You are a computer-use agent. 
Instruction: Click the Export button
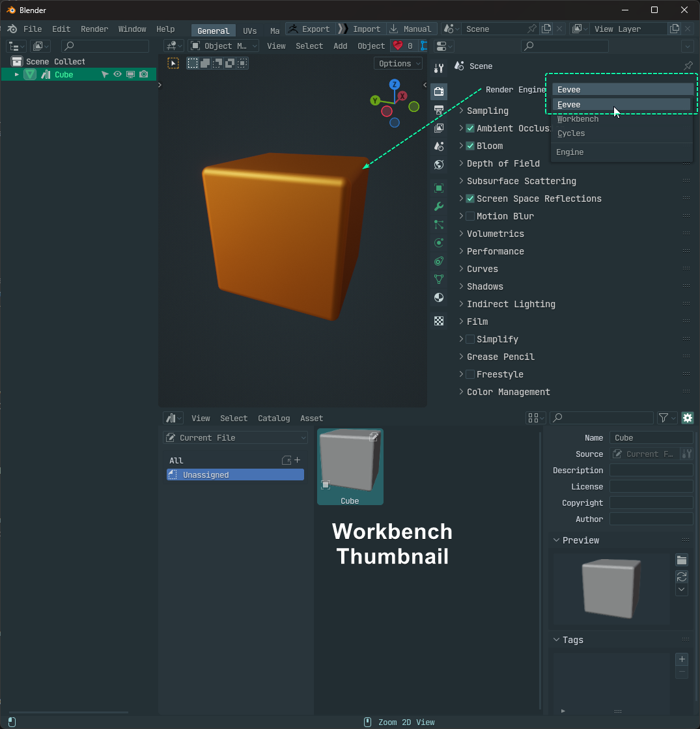(x=310, y=29)
